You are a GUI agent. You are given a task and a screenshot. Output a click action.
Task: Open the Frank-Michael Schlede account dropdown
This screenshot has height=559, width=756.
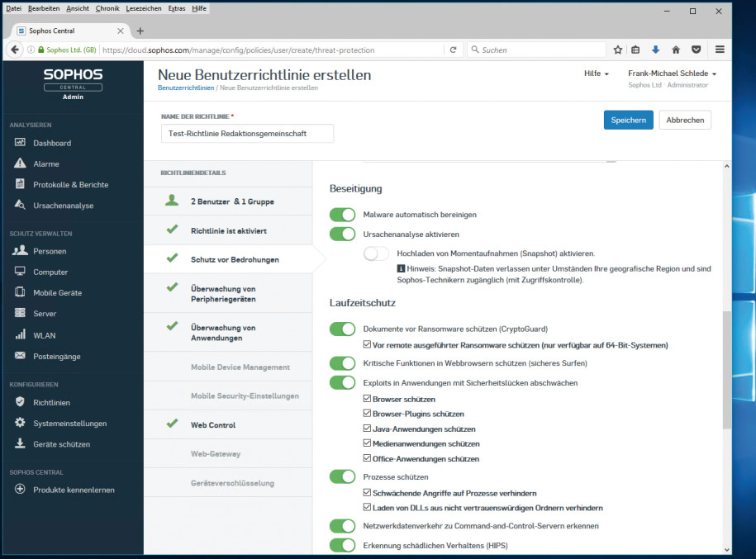pos(672,73)
